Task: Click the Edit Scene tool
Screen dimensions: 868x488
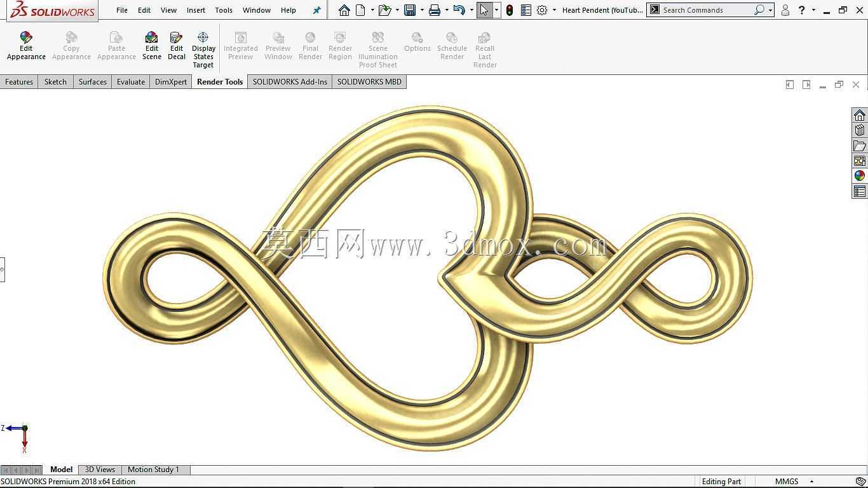Action: (151, 46)
